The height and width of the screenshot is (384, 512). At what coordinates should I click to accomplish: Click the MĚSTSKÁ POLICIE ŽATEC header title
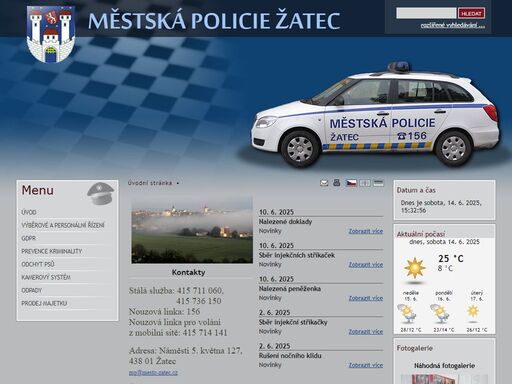[x=214, y=21]
